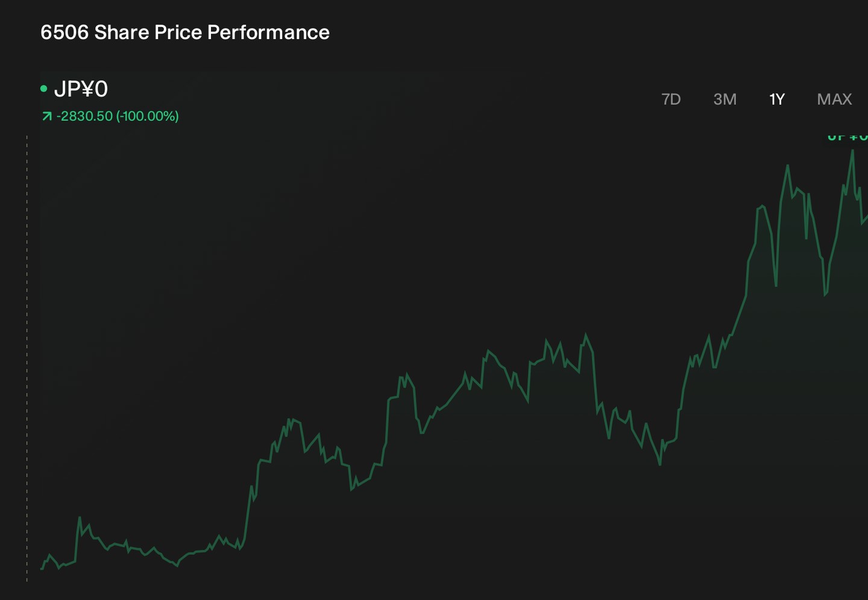
Task: Select the 7D time range
Action: (671, 99)
